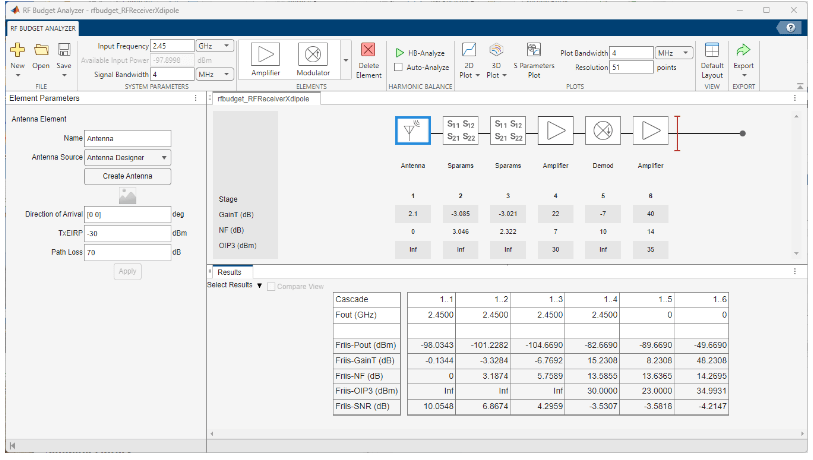Select the Demod block in the chain

[603, 130]
